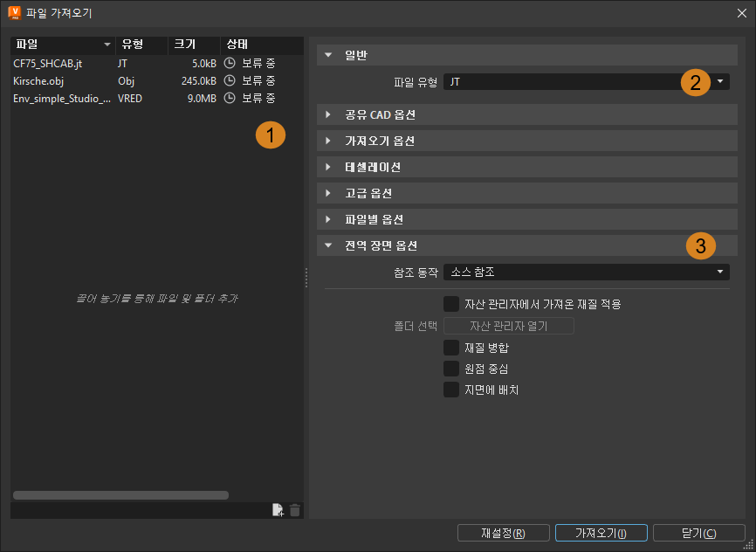Click the horizontal scrollbar under file list
The width and height of the screenshot is (756, 552).
pos(121,495)
